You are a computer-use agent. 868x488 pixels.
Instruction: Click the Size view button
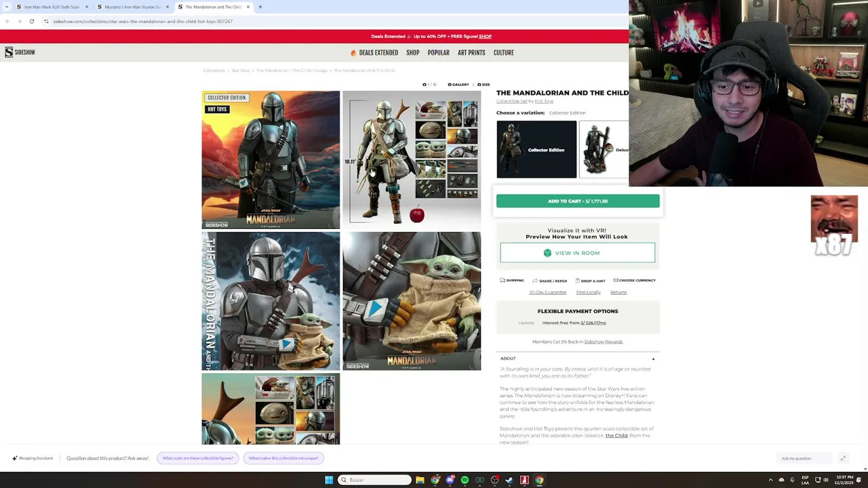[x=484, y=85]
